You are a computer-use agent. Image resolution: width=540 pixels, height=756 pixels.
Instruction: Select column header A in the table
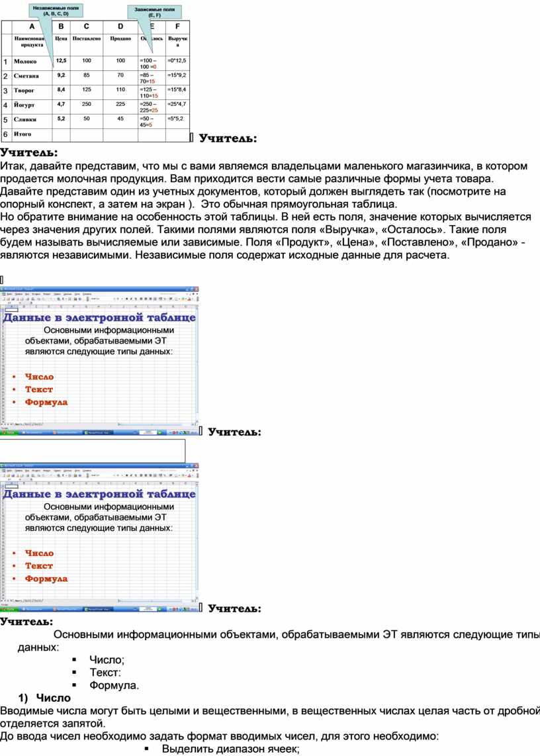[x=32, y=26]
